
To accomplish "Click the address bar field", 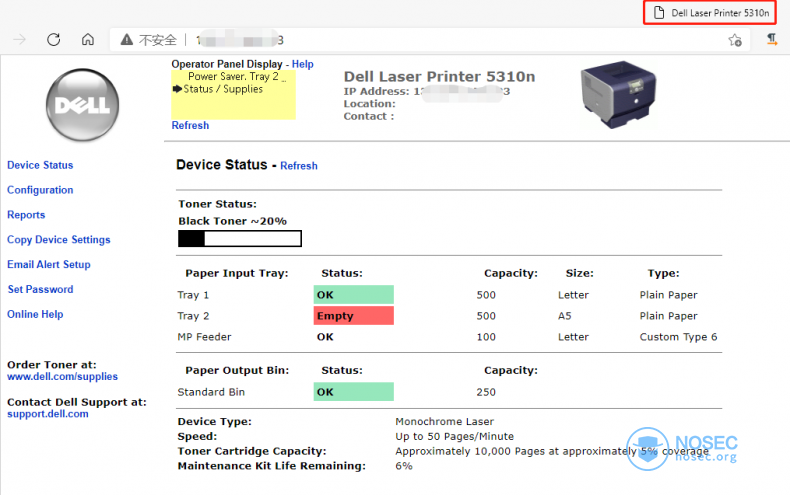I will 430,40.
